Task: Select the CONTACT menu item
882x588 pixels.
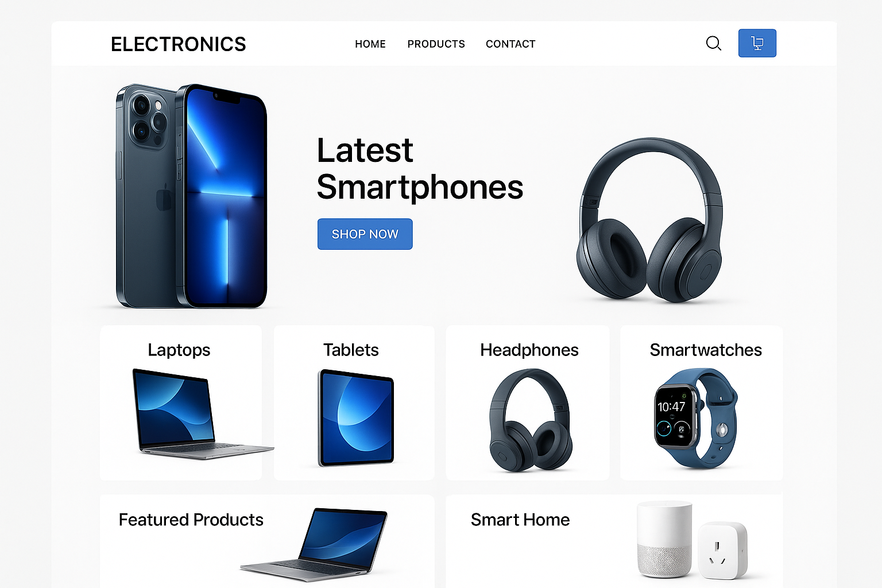Action: click(x=510, y=44)
